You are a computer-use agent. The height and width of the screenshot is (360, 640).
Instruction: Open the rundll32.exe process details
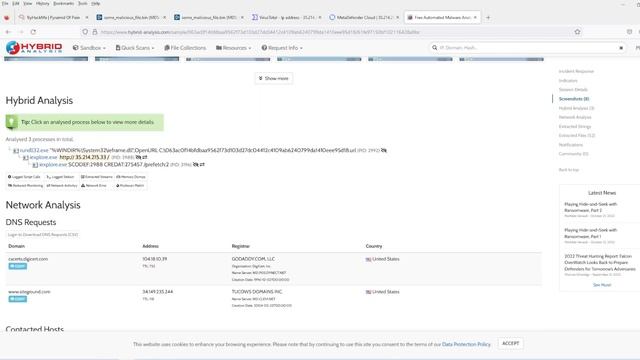click(34, 150)
